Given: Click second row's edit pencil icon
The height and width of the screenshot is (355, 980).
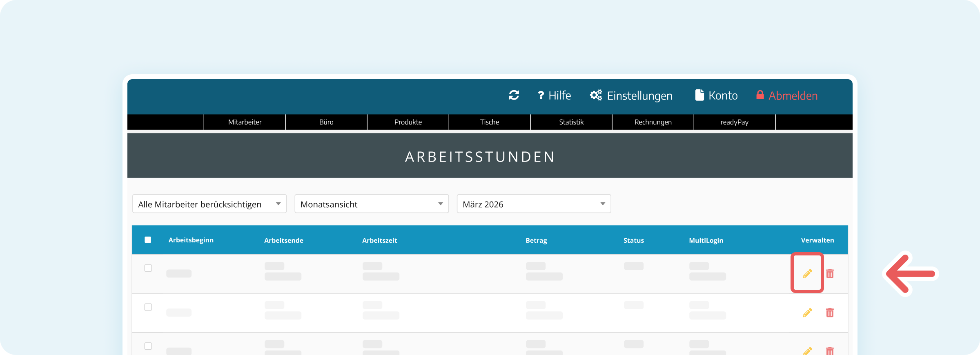Looking at the screenshot, I should pyautogui.click(x=807, y=313).
